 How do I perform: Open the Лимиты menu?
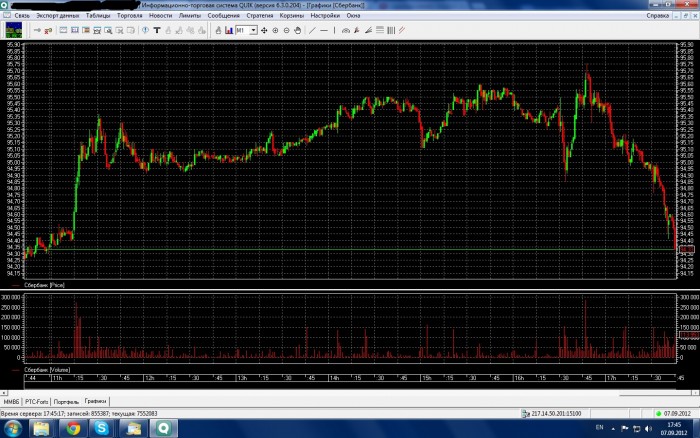[190, 16]
